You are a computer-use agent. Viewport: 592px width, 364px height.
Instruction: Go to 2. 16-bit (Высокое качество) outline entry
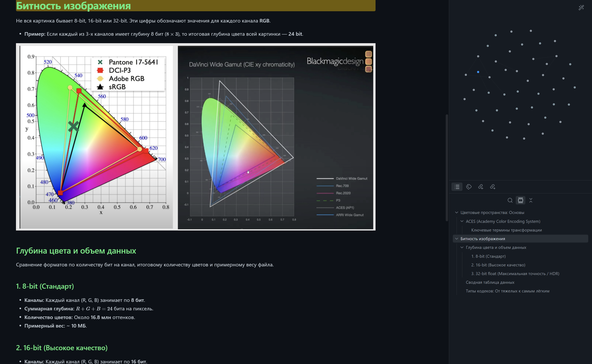[x=498, y=265]
